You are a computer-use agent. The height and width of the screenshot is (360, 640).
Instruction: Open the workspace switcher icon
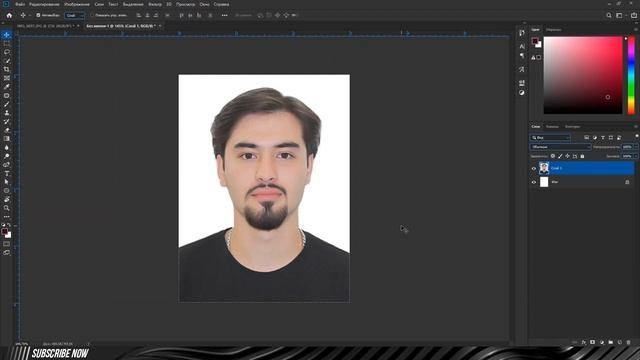pyautogui.click(x=620, y=16)
